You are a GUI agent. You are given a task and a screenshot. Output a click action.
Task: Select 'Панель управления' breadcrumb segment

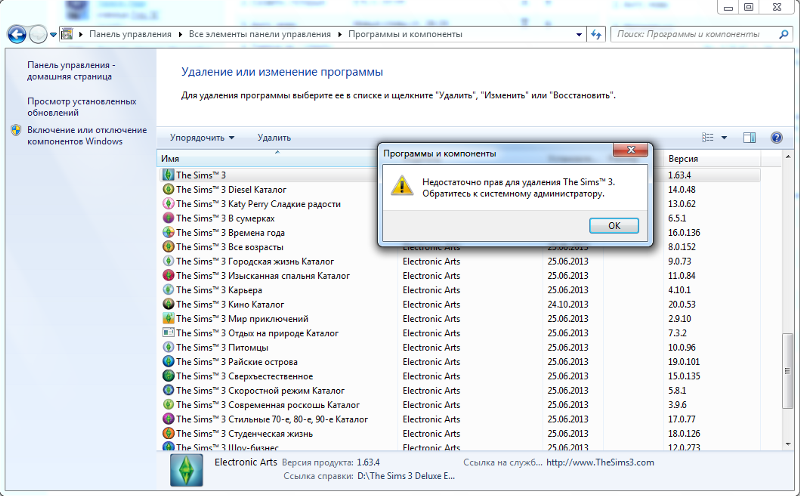pyautogui.click(x=130, y=34)
